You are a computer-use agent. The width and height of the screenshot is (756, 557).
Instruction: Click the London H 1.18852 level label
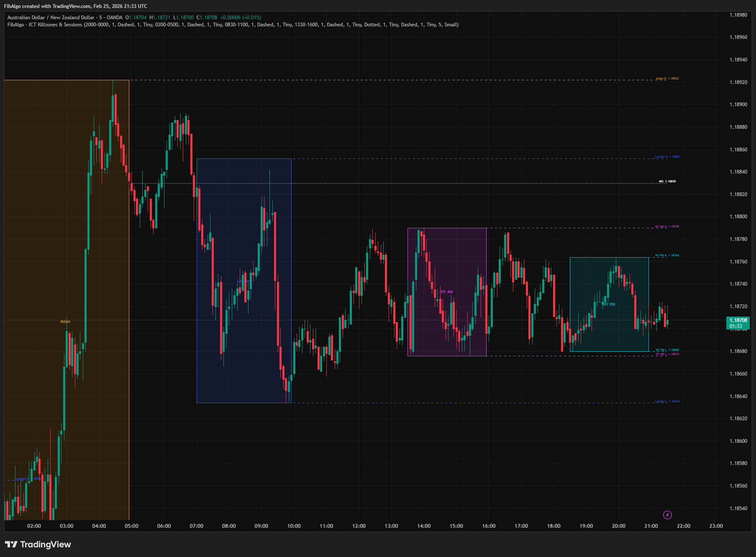(667, 157)
